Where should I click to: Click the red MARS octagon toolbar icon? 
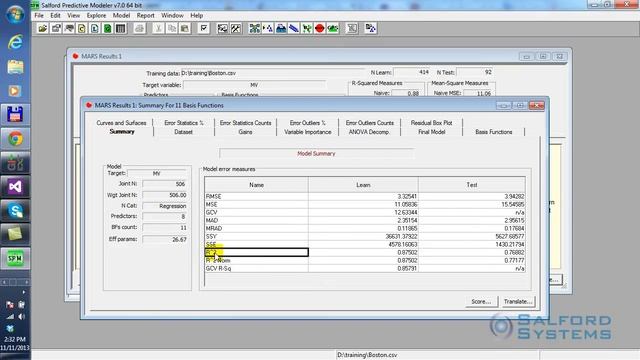click(x=320, y=28)
